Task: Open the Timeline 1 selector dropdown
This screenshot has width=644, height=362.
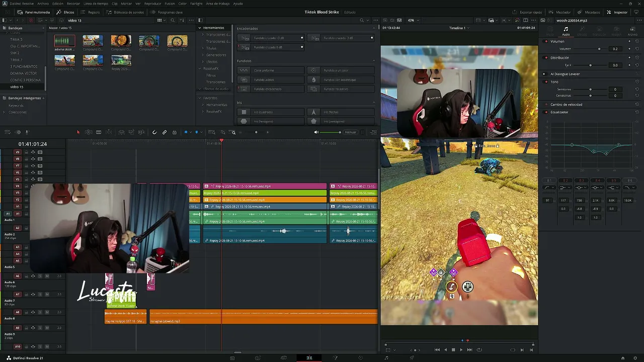Action: click(x=459, y=28)
